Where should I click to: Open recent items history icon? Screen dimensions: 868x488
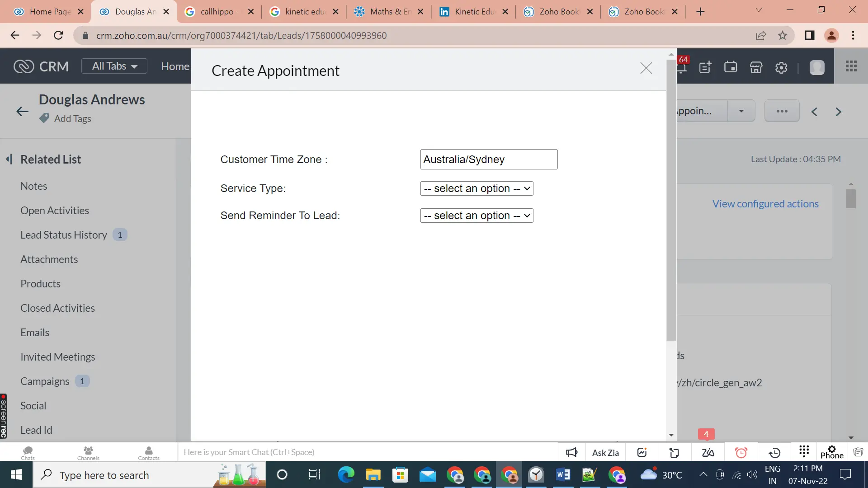(x=774, y=452)
